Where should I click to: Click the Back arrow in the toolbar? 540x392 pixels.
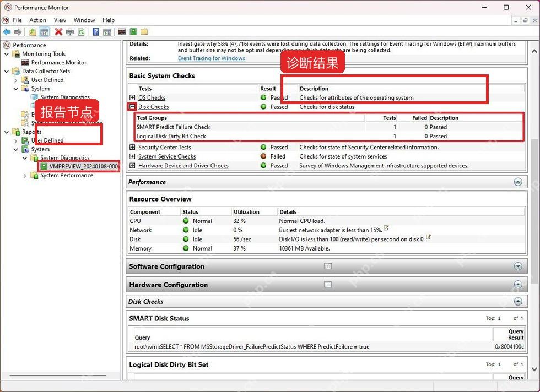7,32
